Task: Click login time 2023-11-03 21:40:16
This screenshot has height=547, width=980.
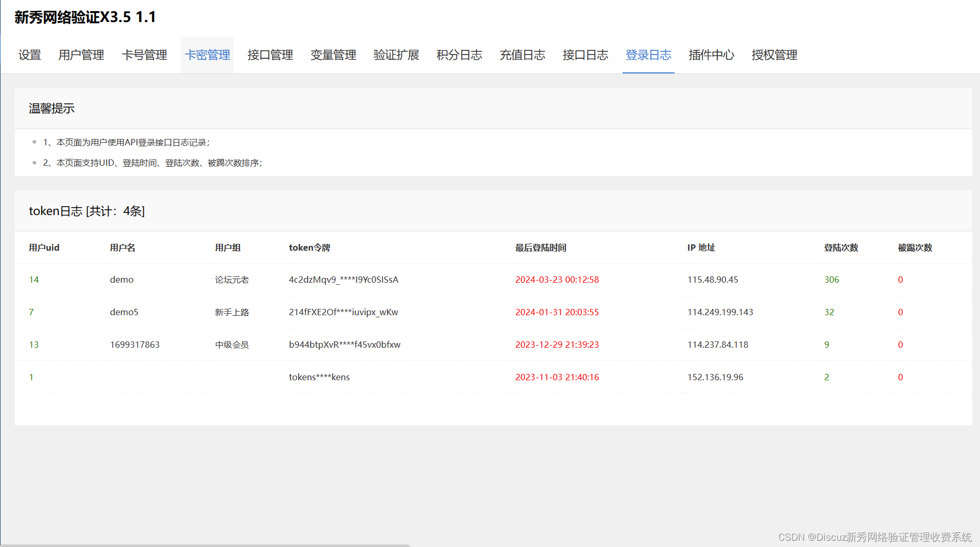Action: point(557,377)
